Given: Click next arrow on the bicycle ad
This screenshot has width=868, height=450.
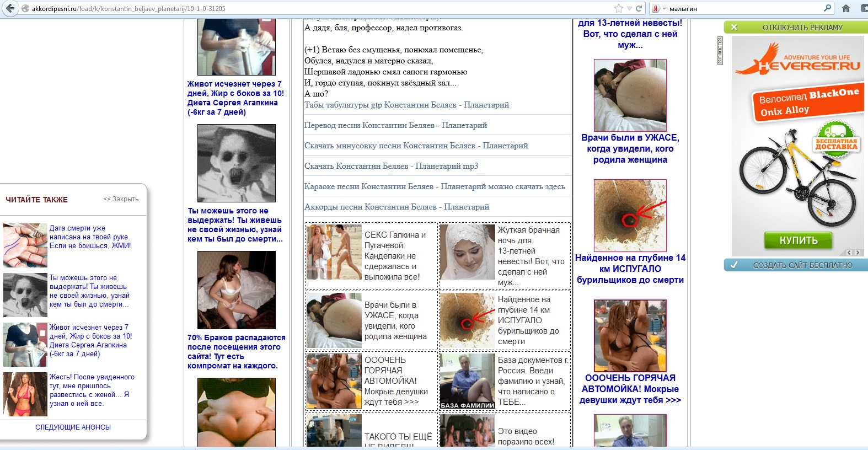Looking at the screenshot, I should coord(857,253).
